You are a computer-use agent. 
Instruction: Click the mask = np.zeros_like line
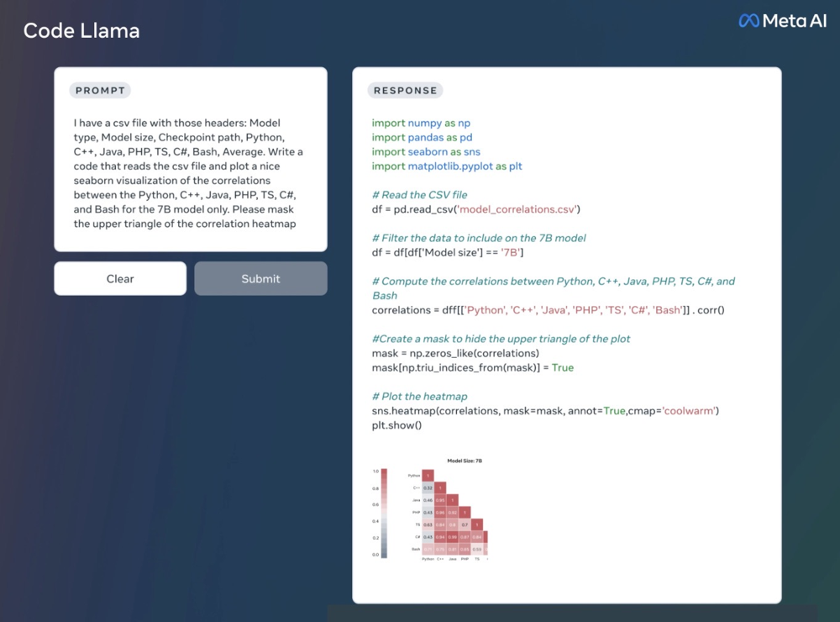455,353
